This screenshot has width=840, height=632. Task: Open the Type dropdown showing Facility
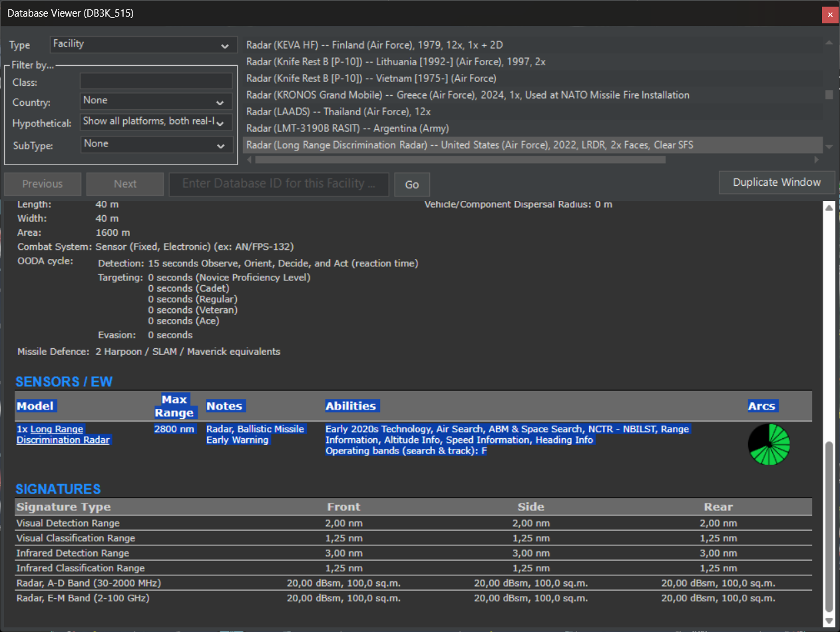point(143,45)
